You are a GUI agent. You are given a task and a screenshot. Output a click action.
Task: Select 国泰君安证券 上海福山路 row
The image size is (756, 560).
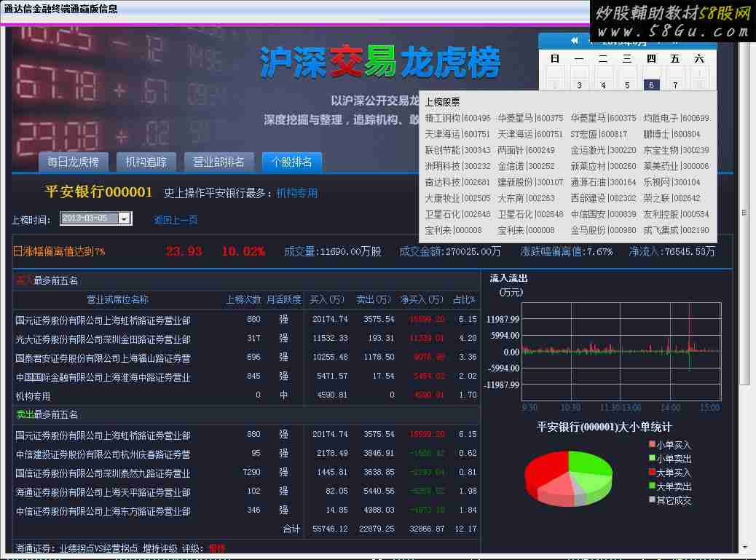point(246,358)
